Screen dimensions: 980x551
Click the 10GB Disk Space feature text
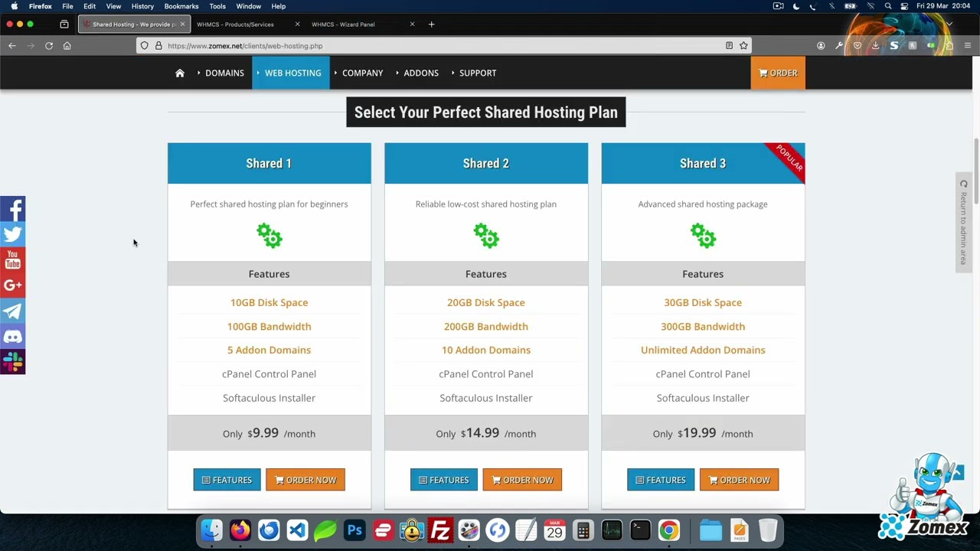pos(269,302)
